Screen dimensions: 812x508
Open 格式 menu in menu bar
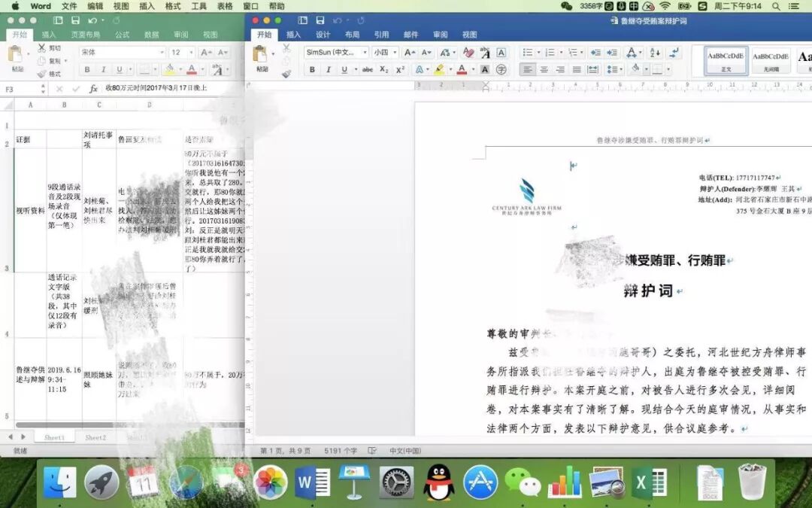[172, 6]
